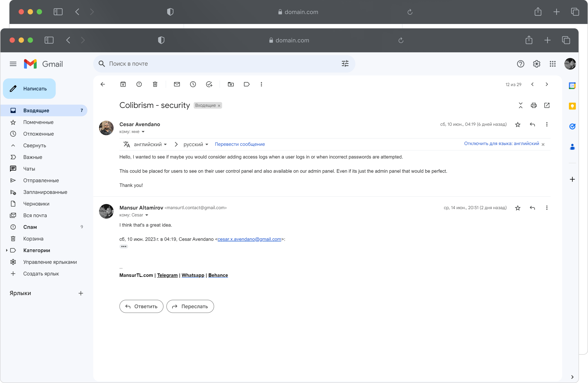Open the Google apps grid
Viewport: 588px width, 383px height.
(552, 64)
